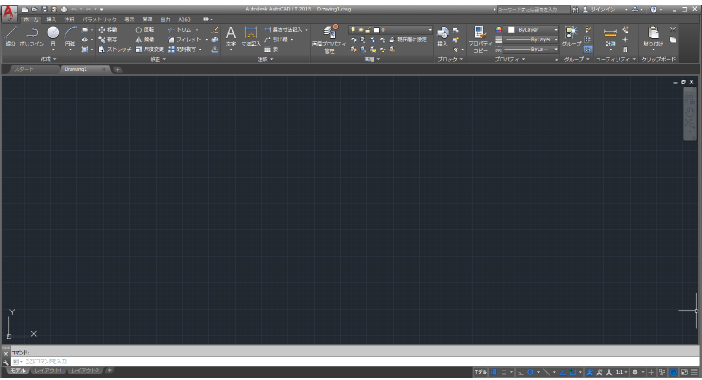Expand the 注釈 (Annotation) panel

[265, 59]
